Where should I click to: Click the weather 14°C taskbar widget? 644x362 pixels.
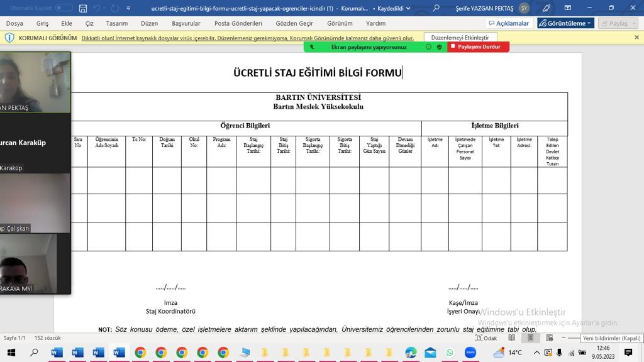tap(508, 353)
